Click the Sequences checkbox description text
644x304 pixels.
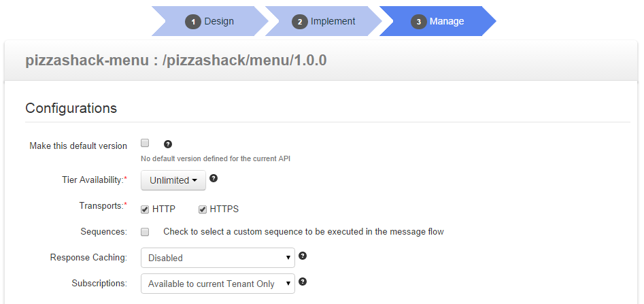(303, 232)
